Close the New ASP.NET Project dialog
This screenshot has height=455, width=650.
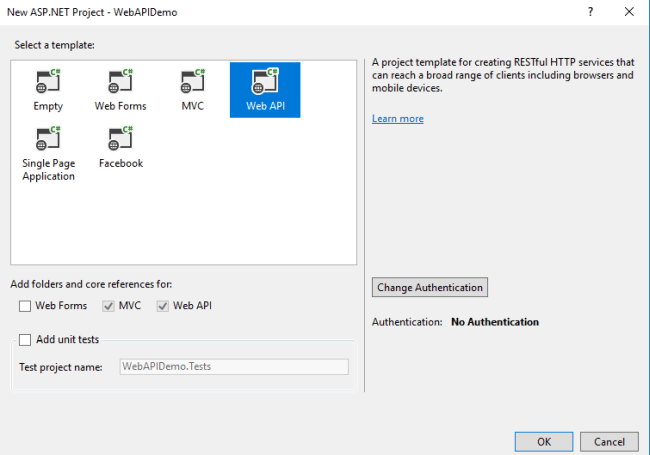[629, 12]
